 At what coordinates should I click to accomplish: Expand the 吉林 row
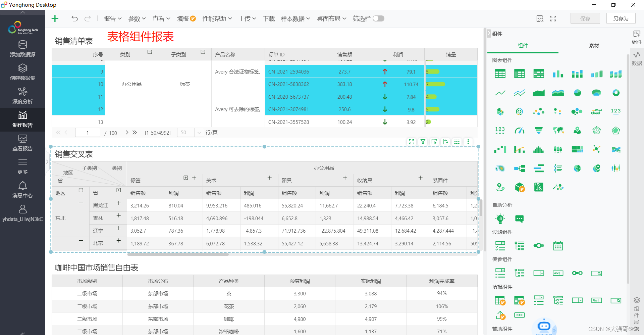(x=118, y=215)
